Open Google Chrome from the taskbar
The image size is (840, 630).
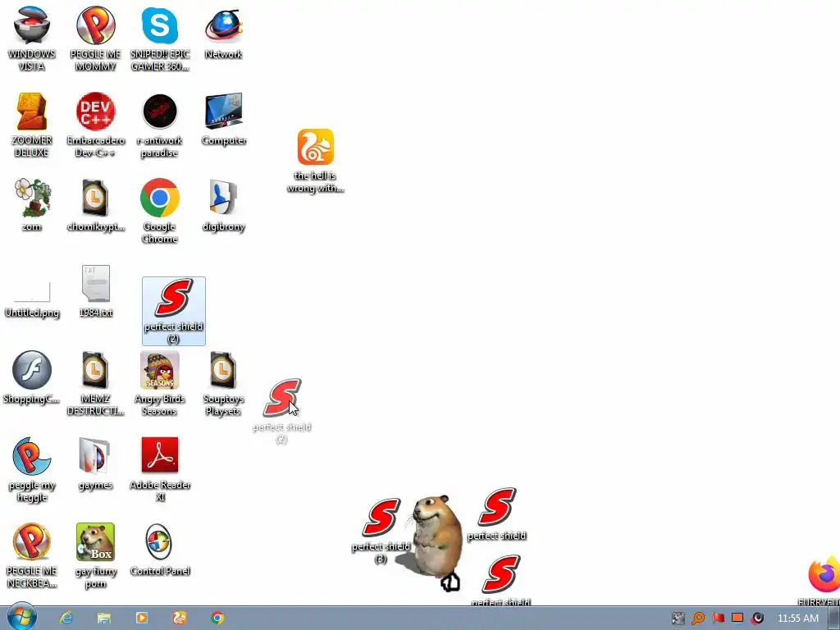(x=217, y=619)
